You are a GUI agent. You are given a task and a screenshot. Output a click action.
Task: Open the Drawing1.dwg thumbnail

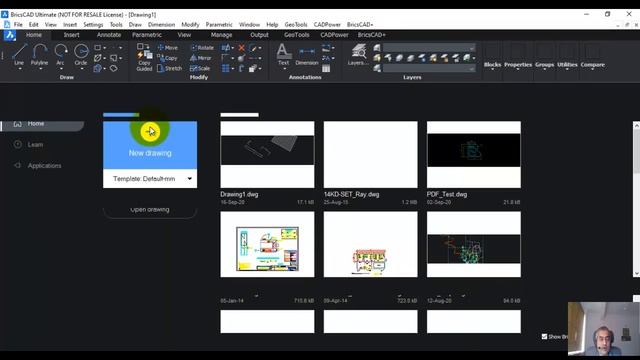pos(267,154)
